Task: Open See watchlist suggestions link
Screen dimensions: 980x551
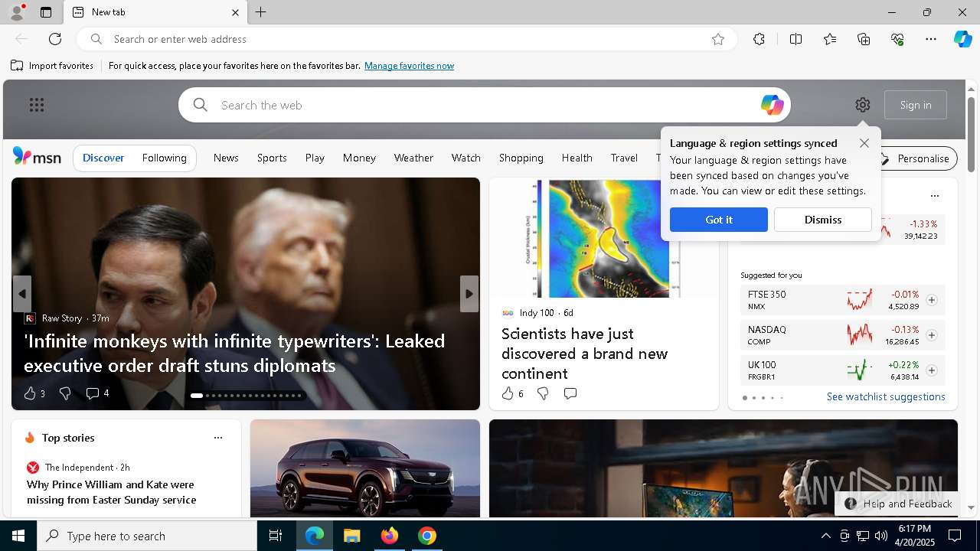Action: pos(886,396)
